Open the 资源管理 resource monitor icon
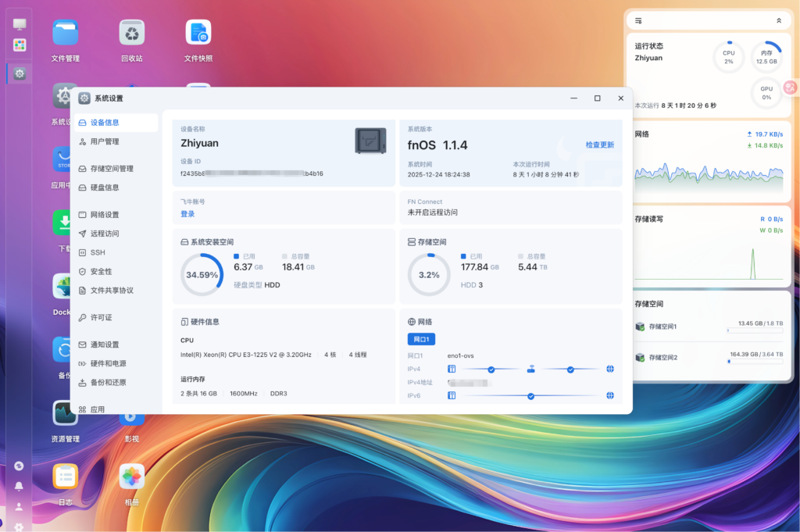Image resolution: width=800 pixels, height=532 pixels. tap(66, 413)
